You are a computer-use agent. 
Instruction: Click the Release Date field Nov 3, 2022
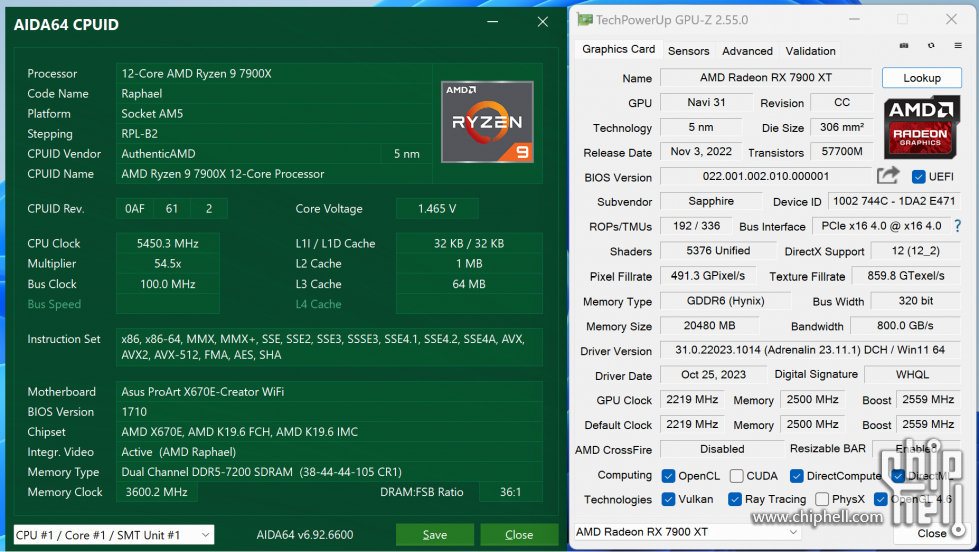(x=701, y=151)
